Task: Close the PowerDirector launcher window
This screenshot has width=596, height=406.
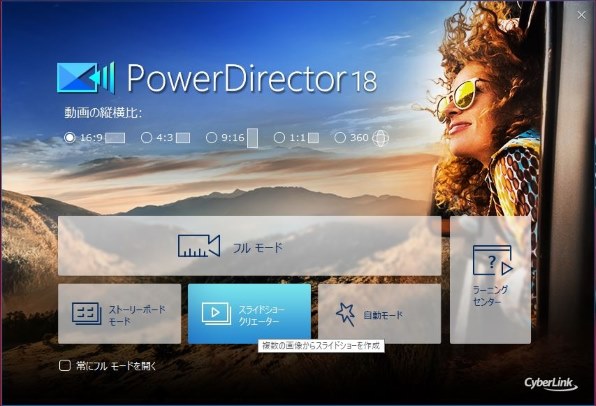Action: pyautogui.click(x=581, y=15)
